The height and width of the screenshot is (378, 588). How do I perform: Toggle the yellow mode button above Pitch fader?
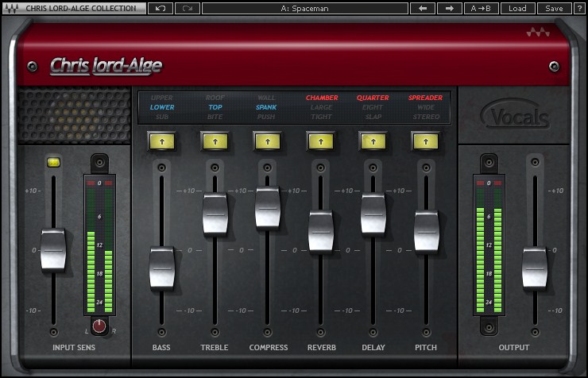click(426, 141)
